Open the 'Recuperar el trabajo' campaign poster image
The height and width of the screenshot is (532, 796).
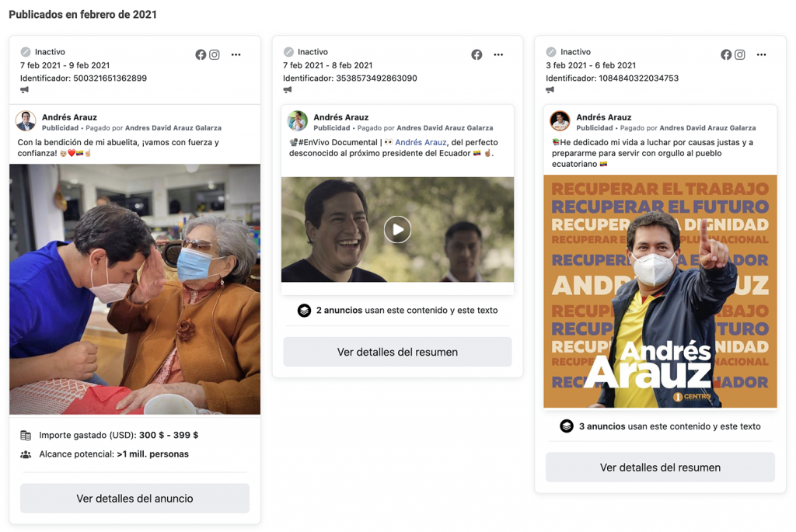click(660, 291)
